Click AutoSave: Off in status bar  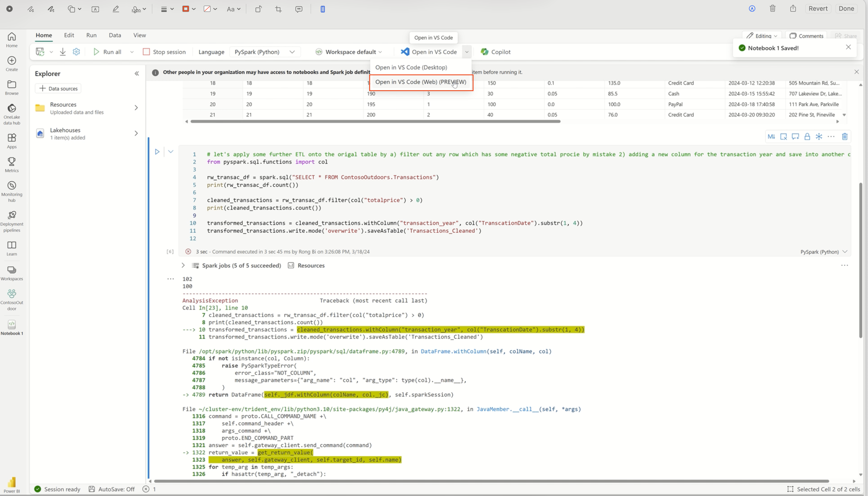point(111,489)
